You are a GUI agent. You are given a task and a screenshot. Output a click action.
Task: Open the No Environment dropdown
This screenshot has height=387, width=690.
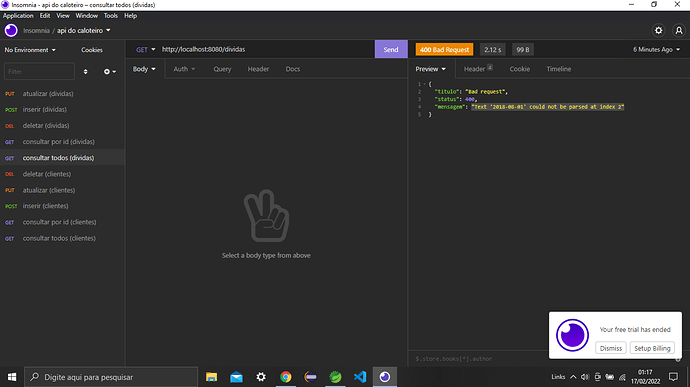pos(30,50)
